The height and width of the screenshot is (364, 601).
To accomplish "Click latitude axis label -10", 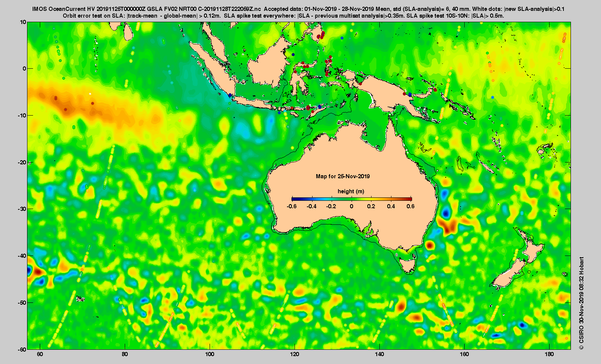I will [x=22, y=116].
